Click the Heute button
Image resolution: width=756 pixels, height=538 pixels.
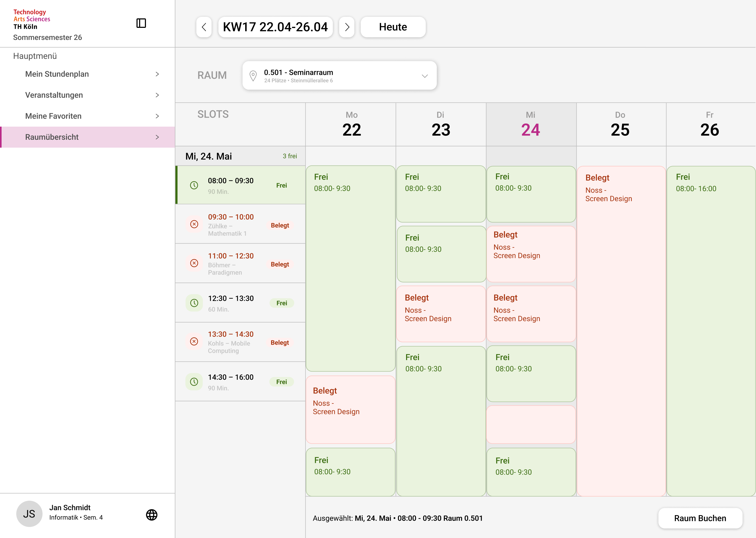coord(393,27)
